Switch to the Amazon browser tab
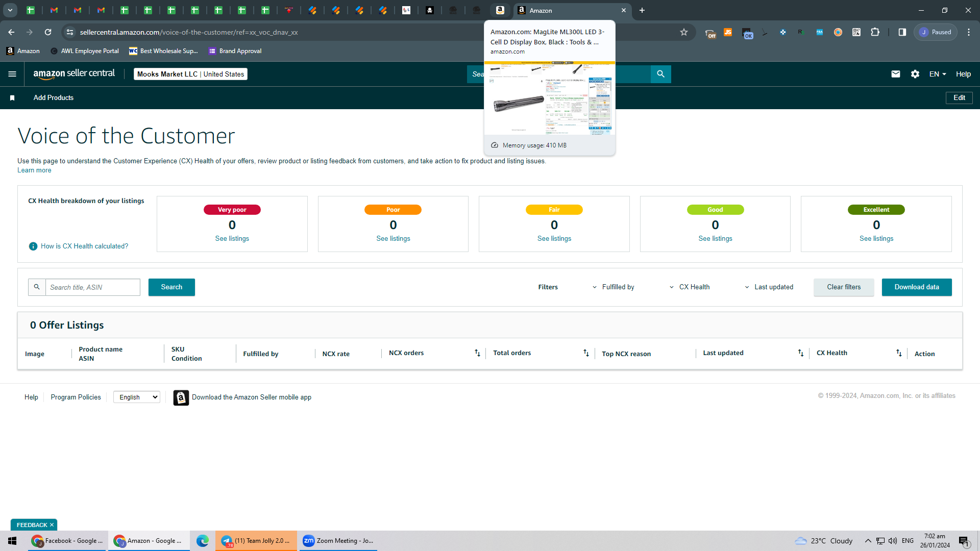 tap(572, 10)
